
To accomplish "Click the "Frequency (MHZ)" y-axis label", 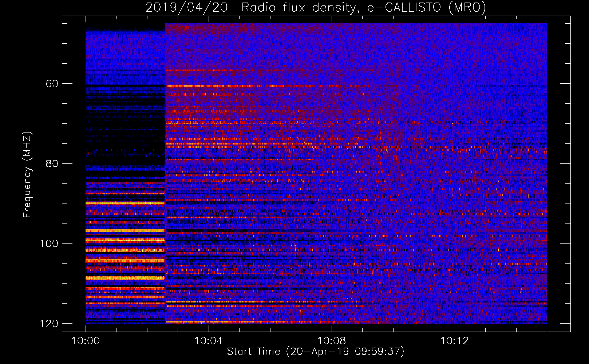I will (27, 175).
